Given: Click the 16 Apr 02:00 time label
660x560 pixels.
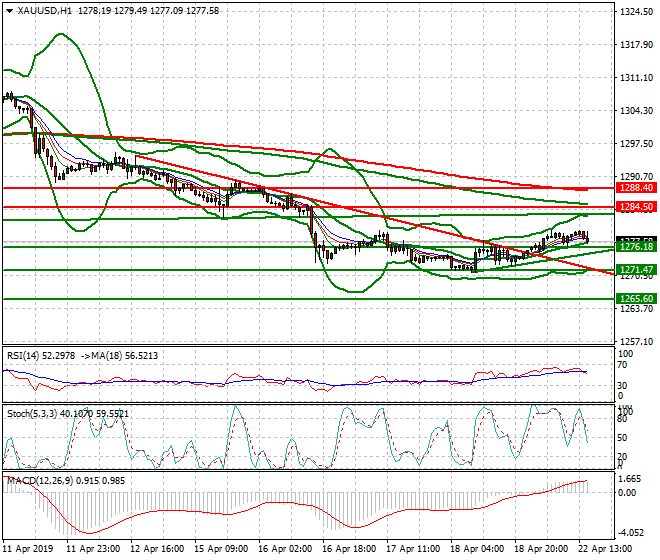Looking at the screenshot, I should 285,549.
